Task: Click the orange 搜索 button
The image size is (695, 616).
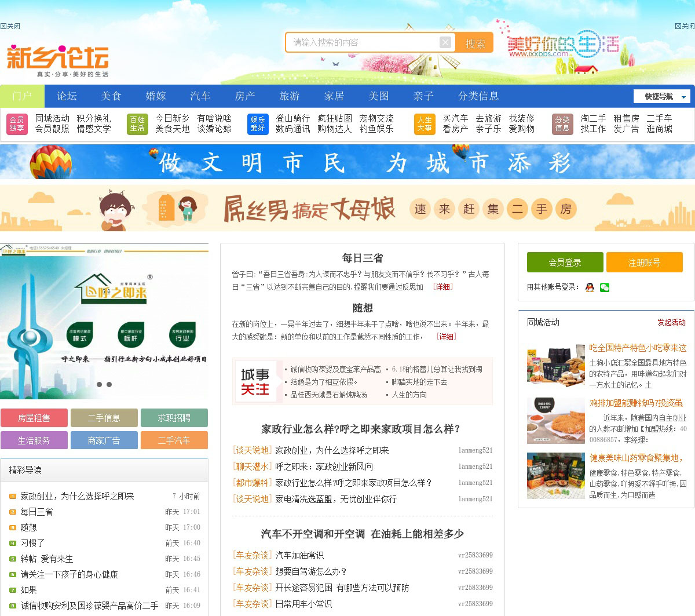Action: coord(475,43)
